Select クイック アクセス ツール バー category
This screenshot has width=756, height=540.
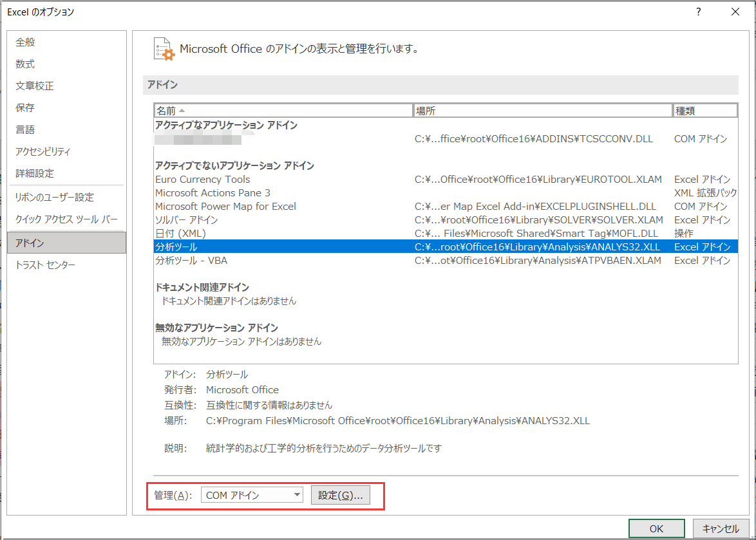pos(66,219)
